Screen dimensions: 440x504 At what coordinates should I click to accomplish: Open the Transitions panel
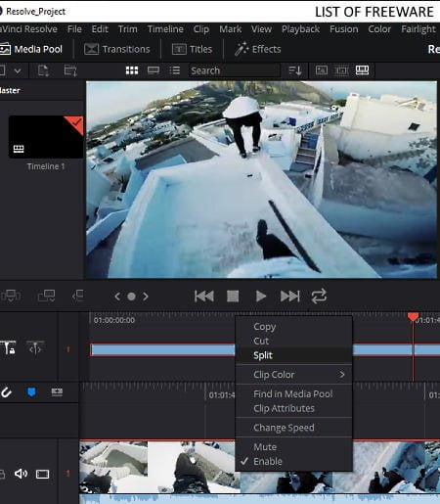pyautogui.click(x=117, y=49)
